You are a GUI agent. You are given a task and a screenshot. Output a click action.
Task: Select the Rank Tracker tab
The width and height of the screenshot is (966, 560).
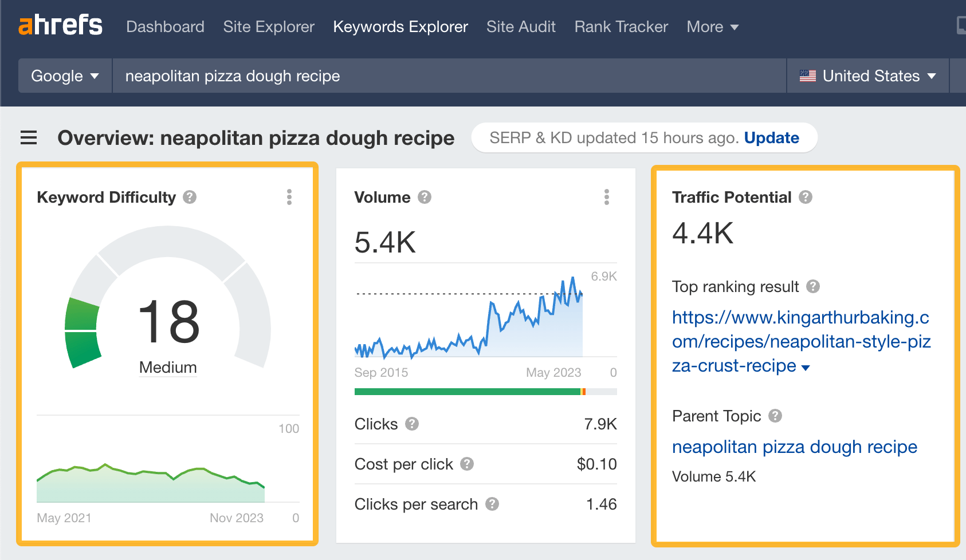coord(621,26)
